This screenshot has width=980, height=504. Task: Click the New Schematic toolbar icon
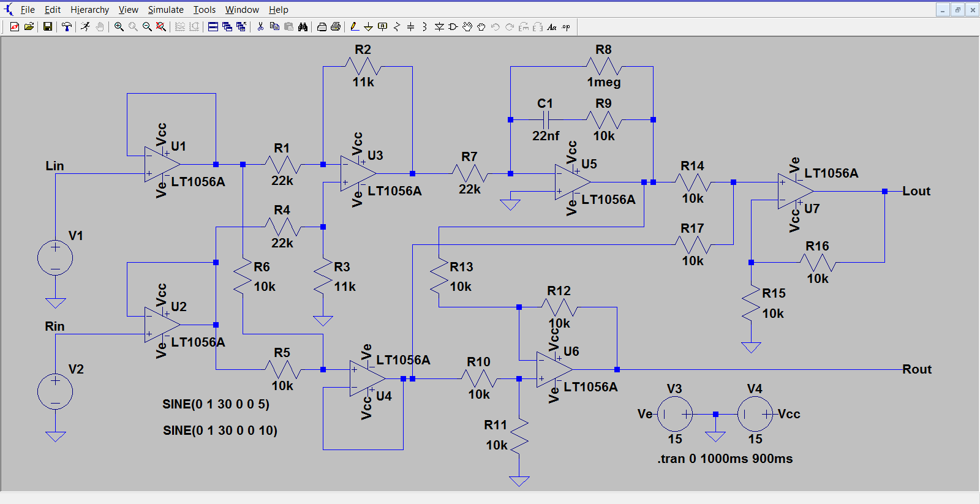(x=15, y=27)
